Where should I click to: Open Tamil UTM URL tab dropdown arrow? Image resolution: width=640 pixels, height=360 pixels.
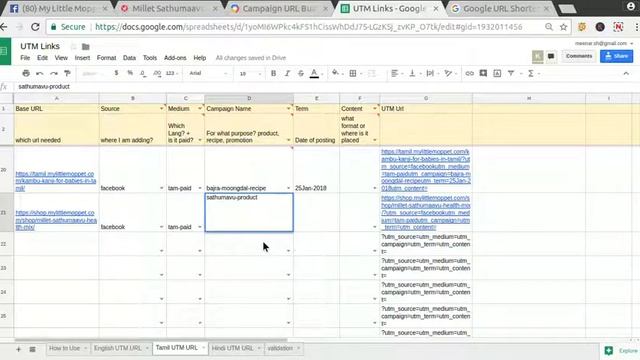[203, 348]
